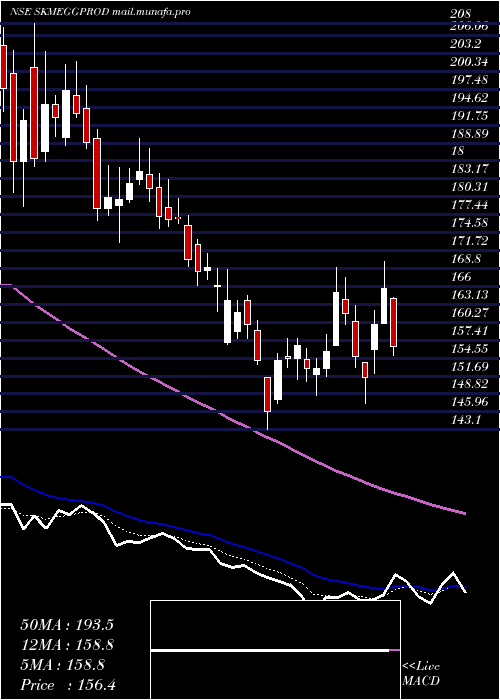The height and width of the screenshot is (700, 500).
Task: Click the white MACD histogram box
Action: pos(275,650)
